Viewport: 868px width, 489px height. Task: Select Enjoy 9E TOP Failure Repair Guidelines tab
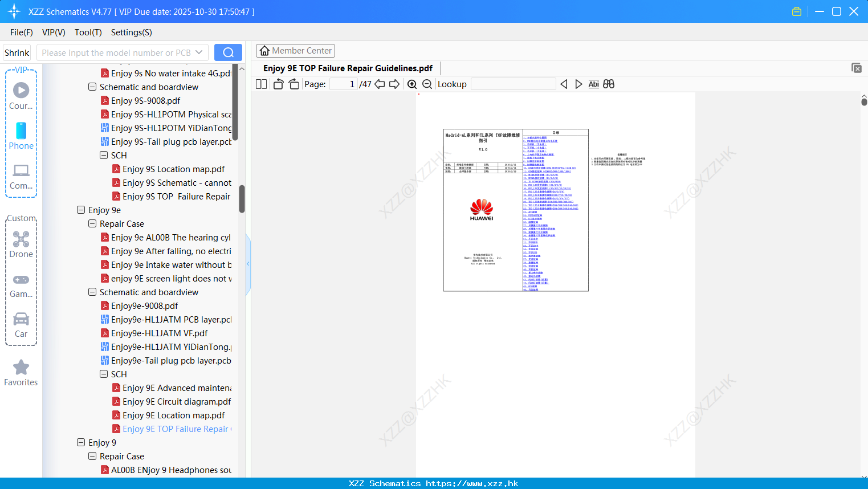348,68
